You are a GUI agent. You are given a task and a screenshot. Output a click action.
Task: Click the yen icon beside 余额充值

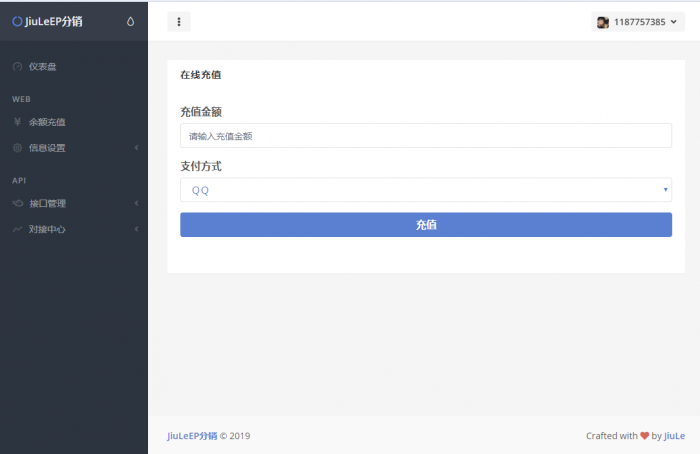(17, 122)
